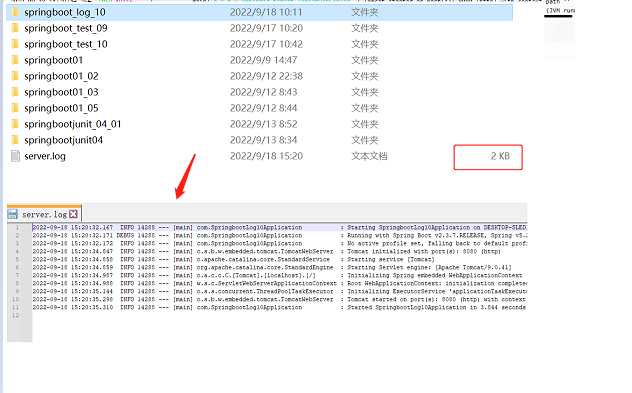Image resolution: width=632 pixels, height=393 pixels.
Task: Click the save disk icon on server.log tab
Action: tap(12, 214)
